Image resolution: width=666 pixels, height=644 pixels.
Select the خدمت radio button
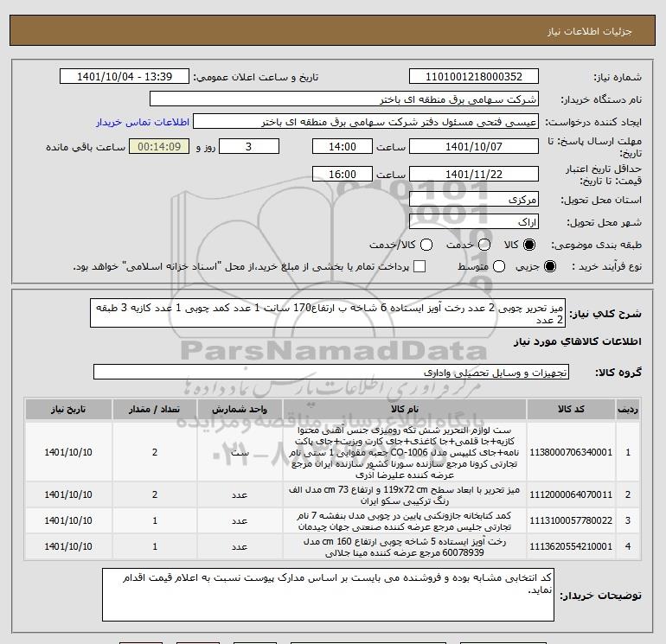(x=484, y=245)
